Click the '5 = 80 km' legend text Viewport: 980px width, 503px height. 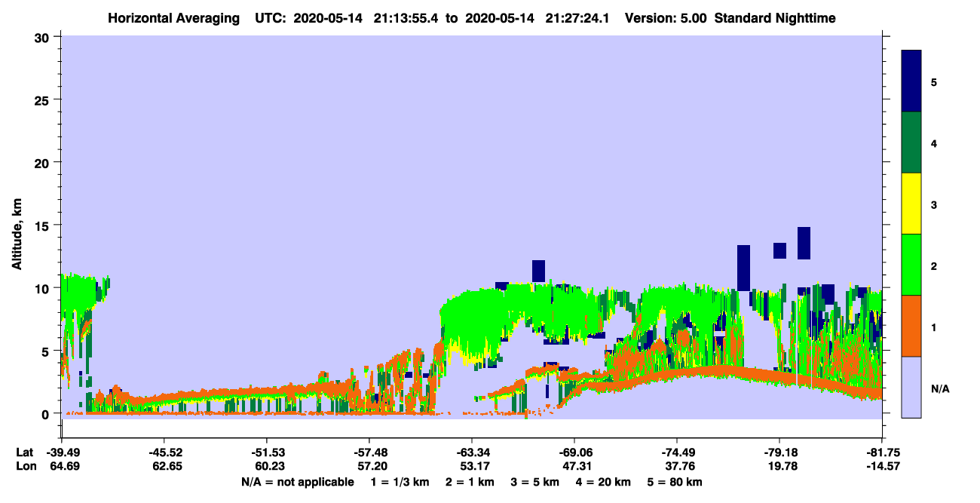[x=676, y=482]
